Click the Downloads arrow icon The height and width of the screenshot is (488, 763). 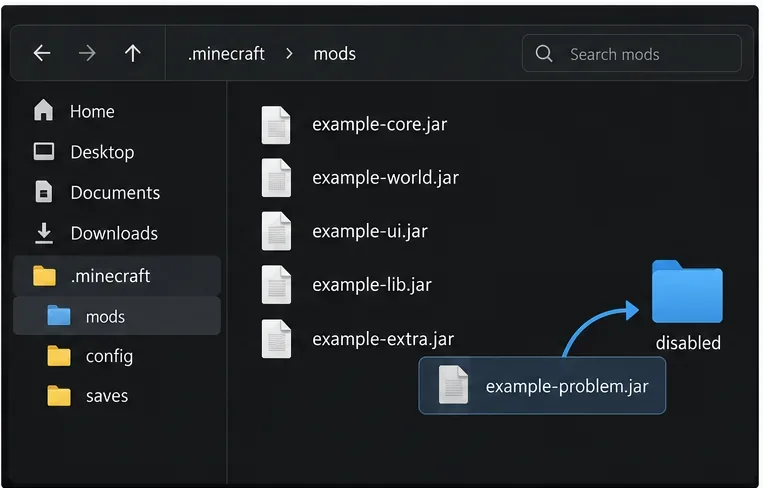pos(44,233)
